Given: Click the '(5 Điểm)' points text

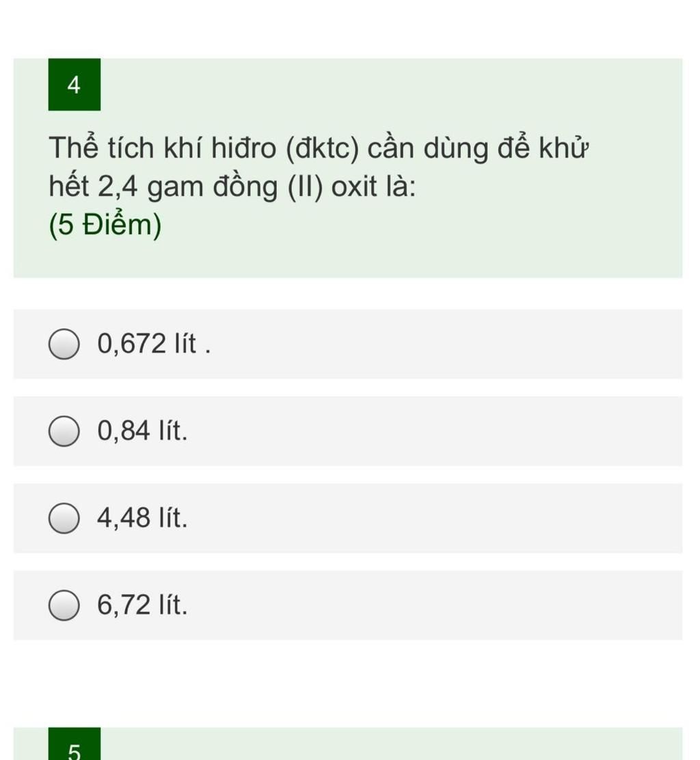Looking at the screenshot, I should click(x=105, y=225).
